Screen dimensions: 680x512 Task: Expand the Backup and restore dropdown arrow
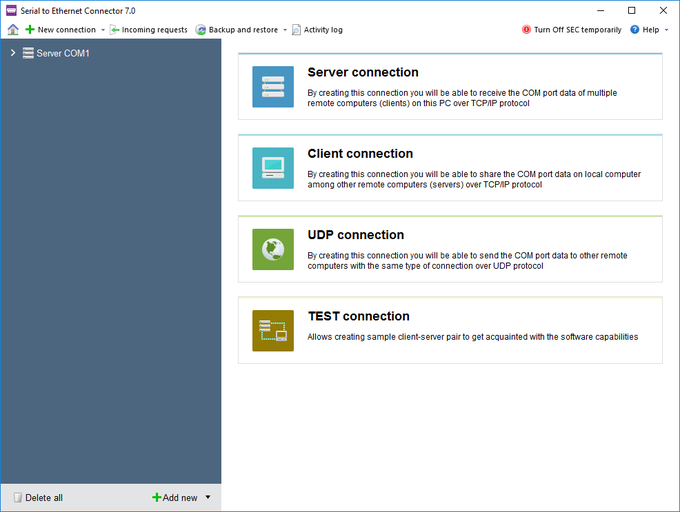click(x=285, y=30)
